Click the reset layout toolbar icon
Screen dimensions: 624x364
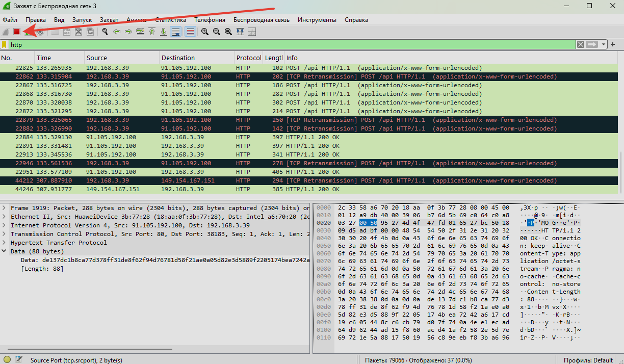coord(251,32)
